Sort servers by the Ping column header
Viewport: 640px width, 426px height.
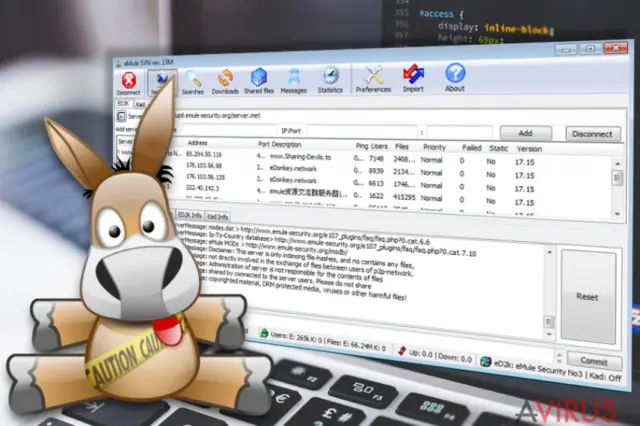362,146
